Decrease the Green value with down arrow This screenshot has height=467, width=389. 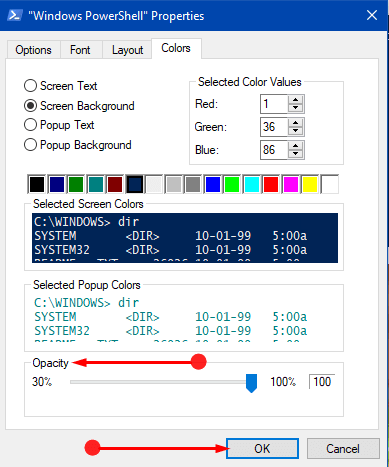pyautogui.click(x=295, y=131)
